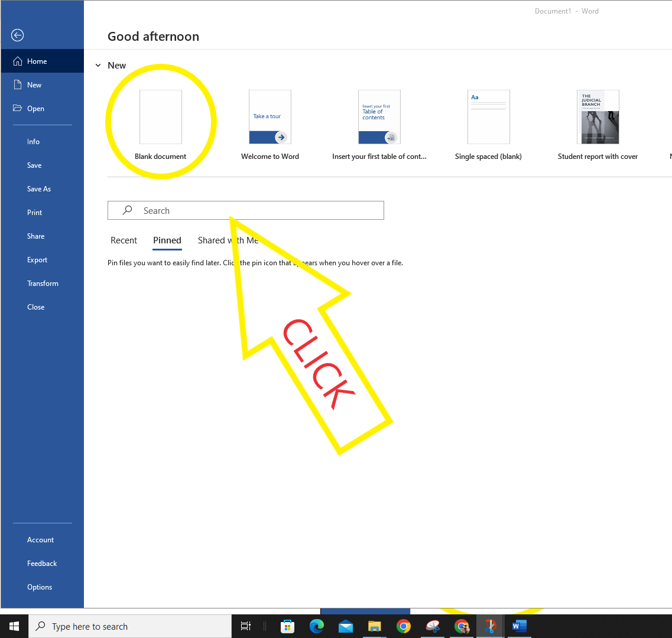Switch to the Shared with Me tab
The height and width of the screenshot is (638, 672).
click(228, 240)
